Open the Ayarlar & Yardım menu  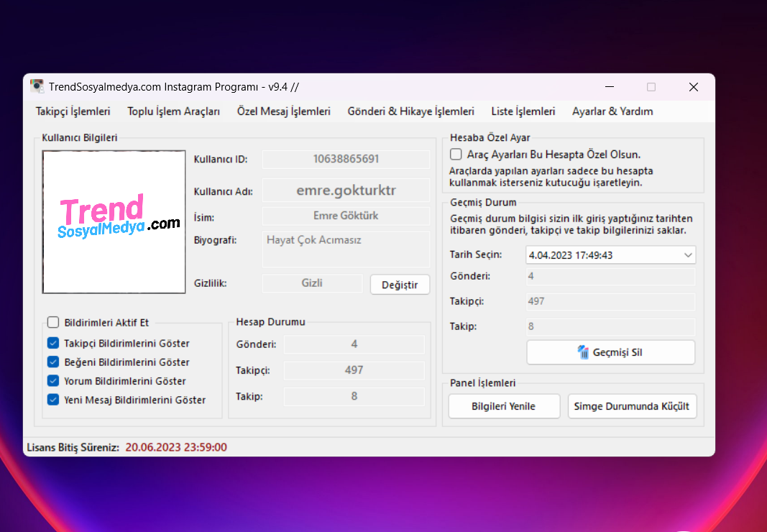click(x=612, y=111)
